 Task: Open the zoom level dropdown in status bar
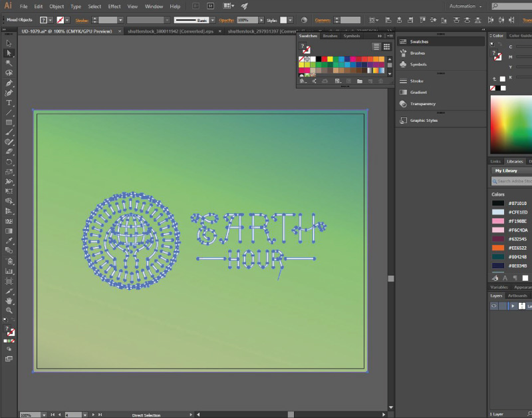(44, 415)
